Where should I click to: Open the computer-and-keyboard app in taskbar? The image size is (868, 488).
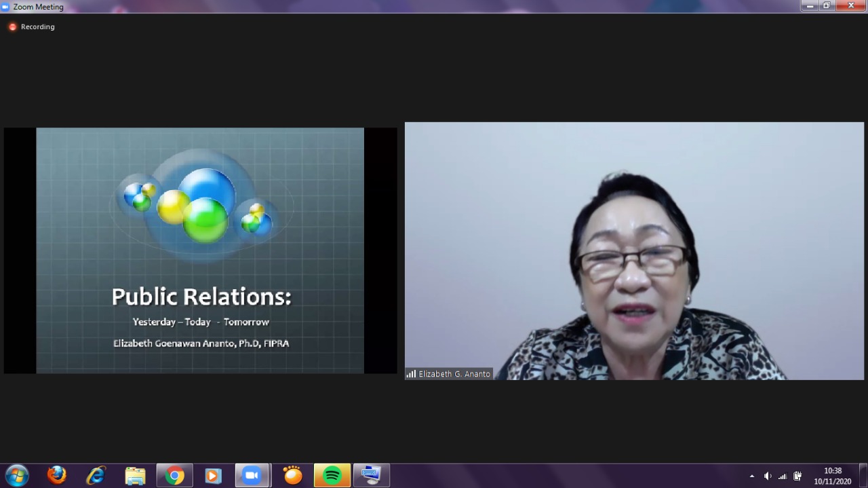372,475
